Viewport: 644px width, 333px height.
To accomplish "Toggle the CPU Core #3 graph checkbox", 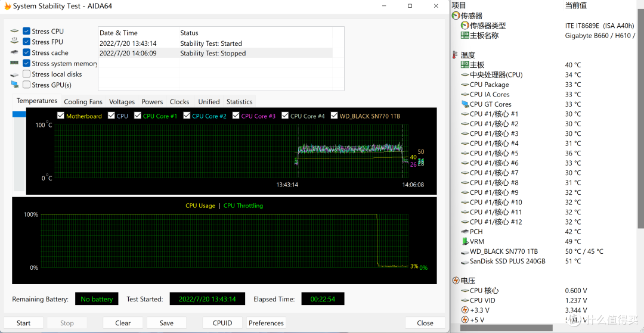I will (x=236, y=116).
